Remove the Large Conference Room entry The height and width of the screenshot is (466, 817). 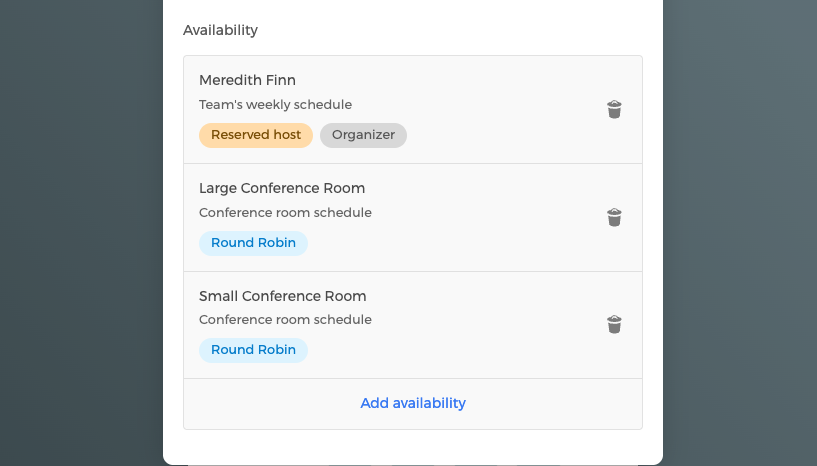(614, 217)
